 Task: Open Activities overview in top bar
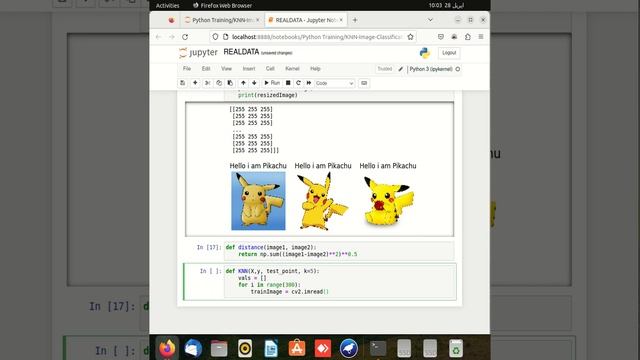click(x=167, y=5)
